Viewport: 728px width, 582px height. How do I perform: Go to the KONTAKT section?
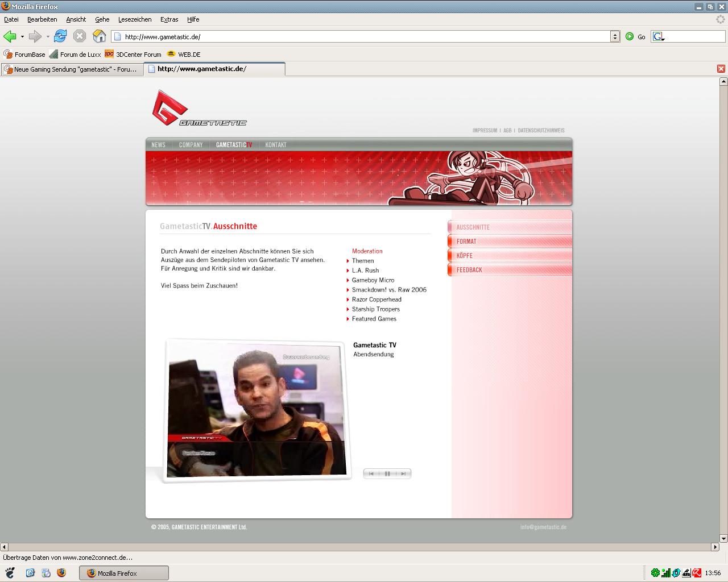pyautogui.click(x=276, y=145)
